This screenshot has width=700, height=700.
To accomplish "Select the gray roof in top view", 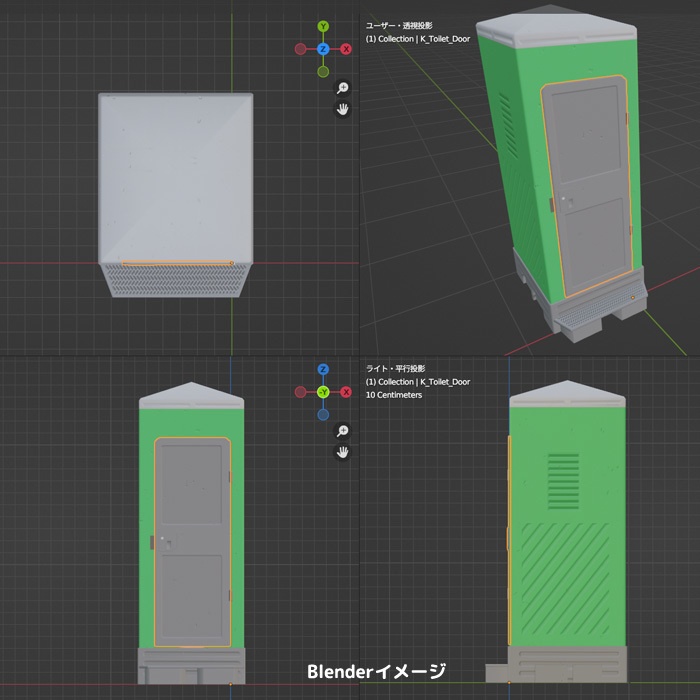I will tap(175, 178).
